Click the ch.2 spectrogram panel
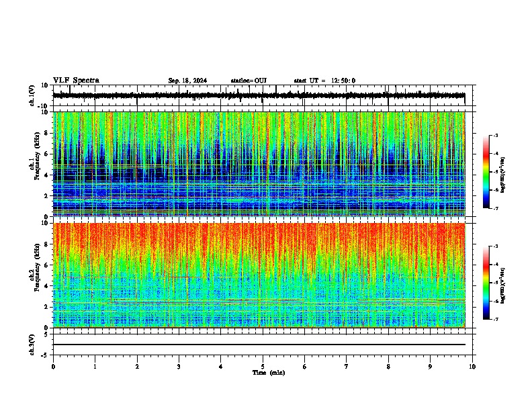Viewport: 532px width, 411px height. pos(259,275)
